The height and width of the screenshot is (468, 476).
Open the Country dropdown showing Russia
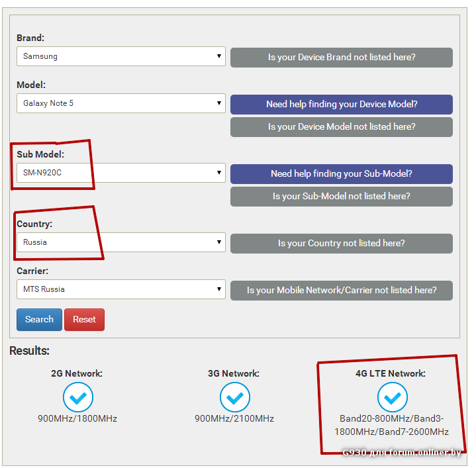point(121,242)
